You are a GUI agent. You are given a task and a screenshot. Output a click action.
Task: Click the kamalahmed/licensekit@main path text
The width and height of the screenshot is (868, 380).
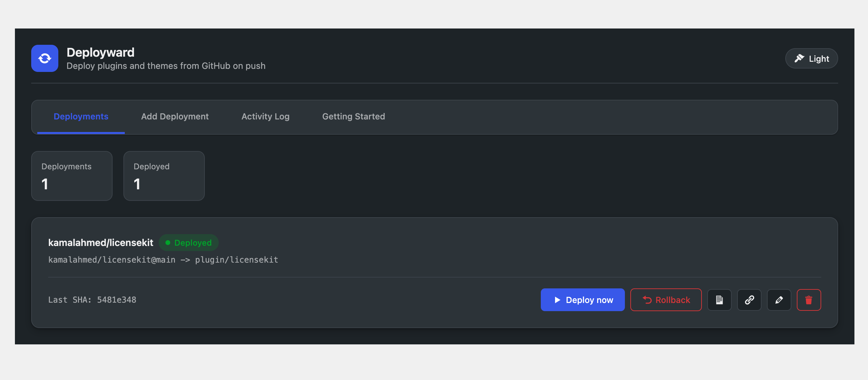tap(163, 260)
